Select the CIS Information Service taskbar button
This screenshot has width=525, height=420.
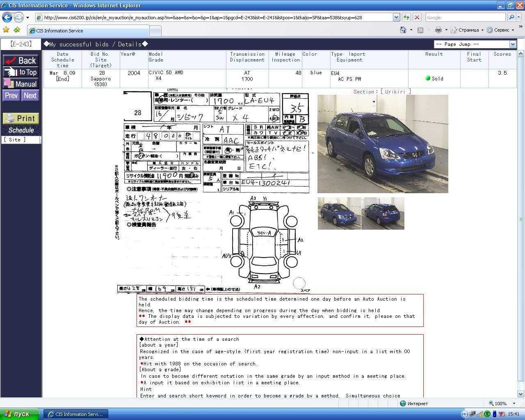76,414
